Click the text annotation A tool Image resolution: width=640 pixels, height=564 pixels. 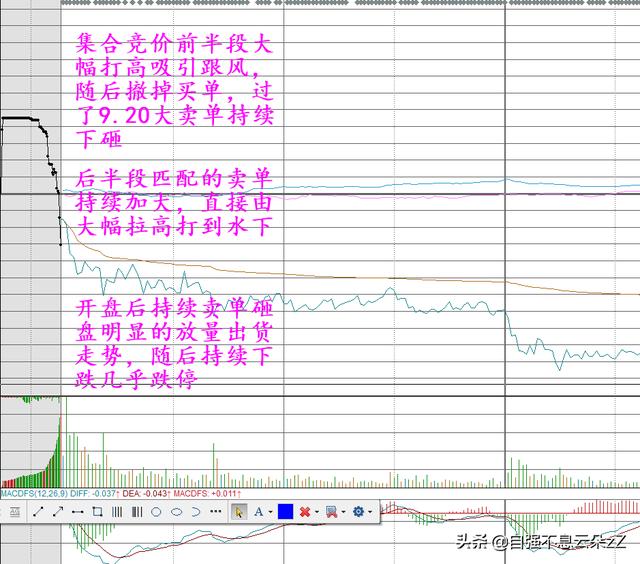(x=258, y=511)
